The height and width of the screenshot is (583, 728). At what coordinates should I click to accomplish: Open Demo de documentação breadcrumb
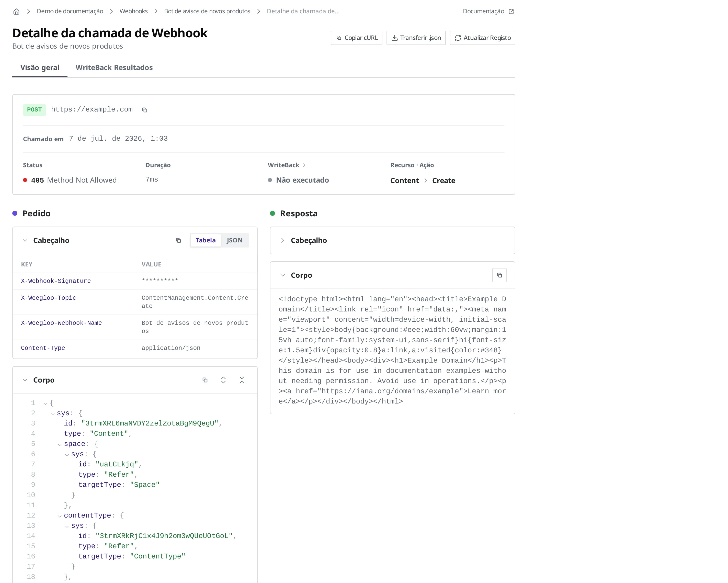pyautogui.click(x=70, y=11)
